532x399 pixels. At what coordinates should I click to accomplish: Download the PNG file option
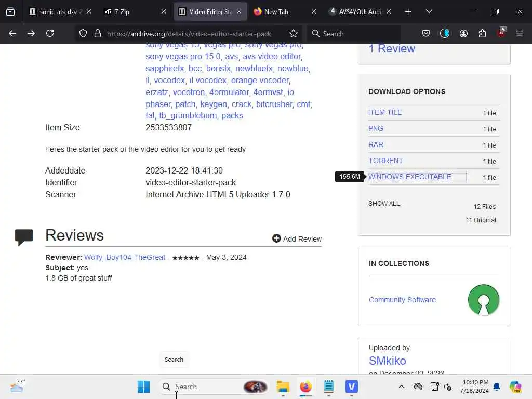pyautogui.click(x=376, y=129)
